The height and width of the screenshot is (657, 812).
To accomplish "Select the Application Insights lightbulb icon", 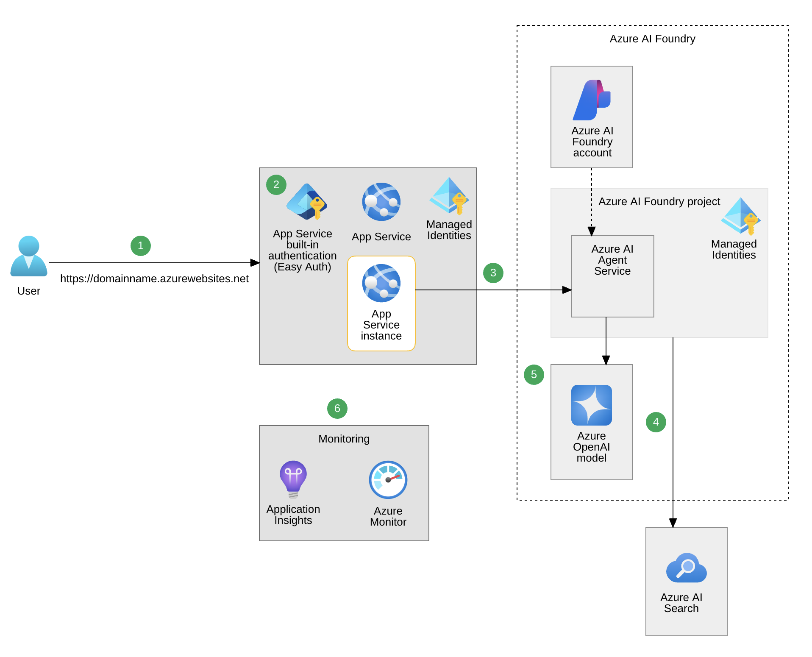I will tap(293, 479).
